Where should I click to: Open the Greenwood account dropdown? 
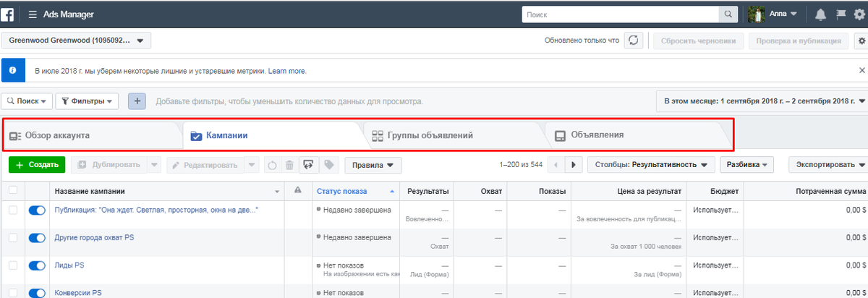(x=77, y=41)
